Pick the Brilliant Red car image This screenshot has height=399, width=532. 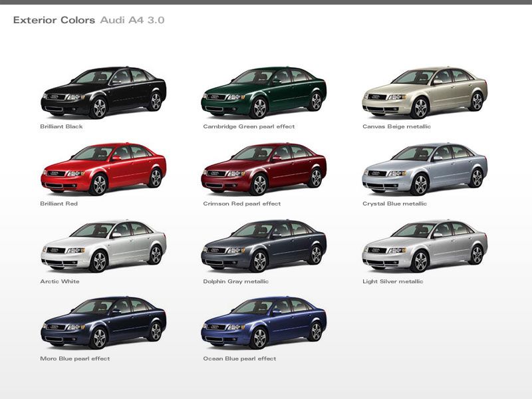pos(103,170)
